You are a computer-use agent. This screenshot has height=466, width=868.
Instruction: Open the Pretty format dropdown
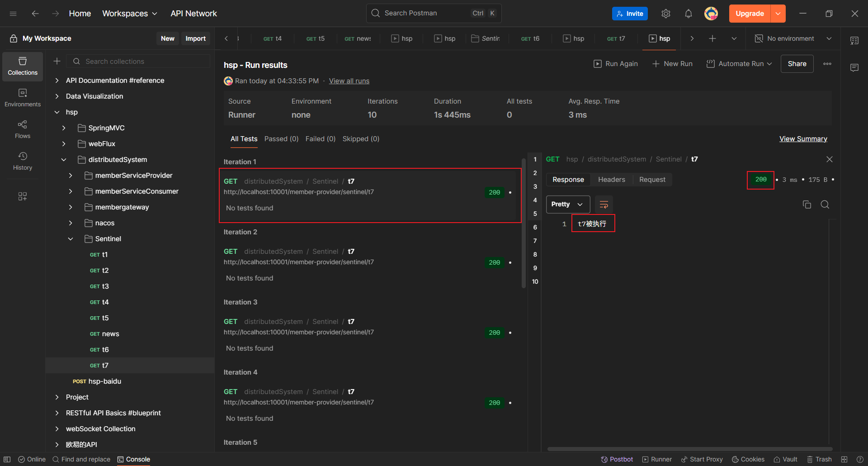pos(567,204)
